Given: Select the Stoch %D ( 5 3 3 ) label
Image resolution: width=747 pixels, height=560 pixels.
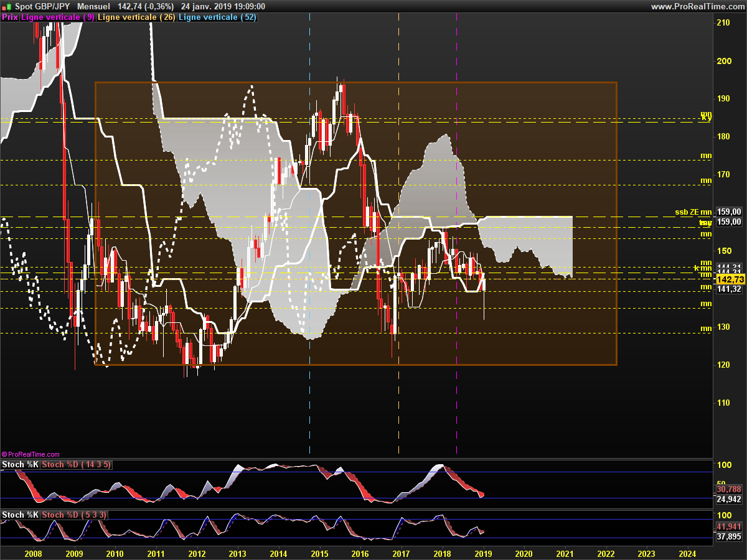Looking at the screenshot, I should pos(75,515).
